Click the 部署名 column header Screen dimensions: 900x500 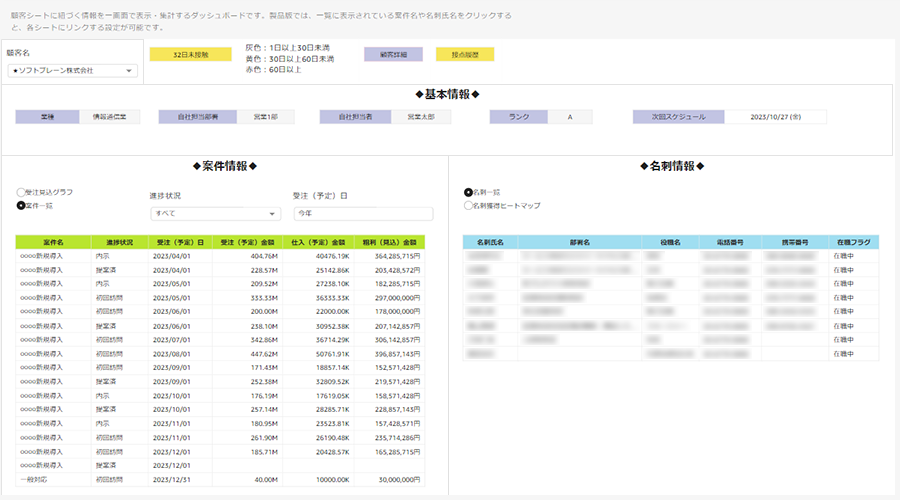click(x=580, y=242)
